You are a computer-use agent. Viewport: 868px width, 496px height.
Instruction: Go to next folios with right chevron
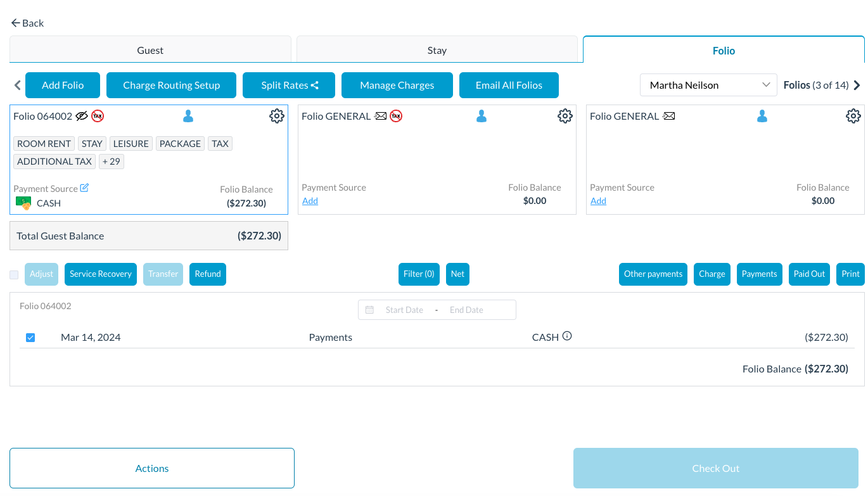coord(857,86)
